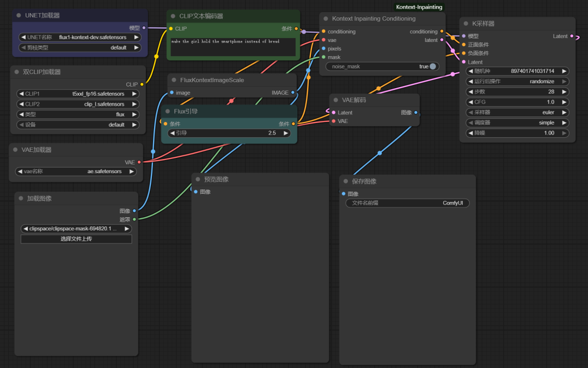
Task: Click the right arrow of vae名称
Action: (x=132, y=171)
